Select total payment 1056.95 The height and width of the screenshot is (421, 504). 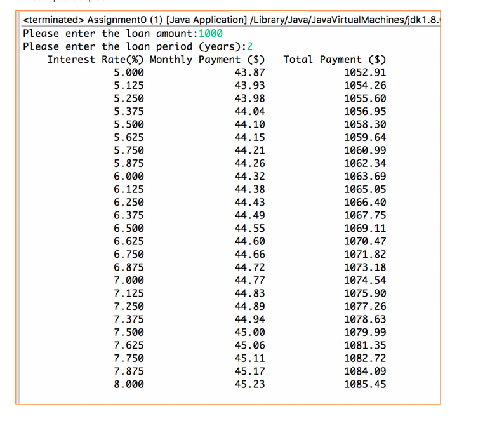365,111
